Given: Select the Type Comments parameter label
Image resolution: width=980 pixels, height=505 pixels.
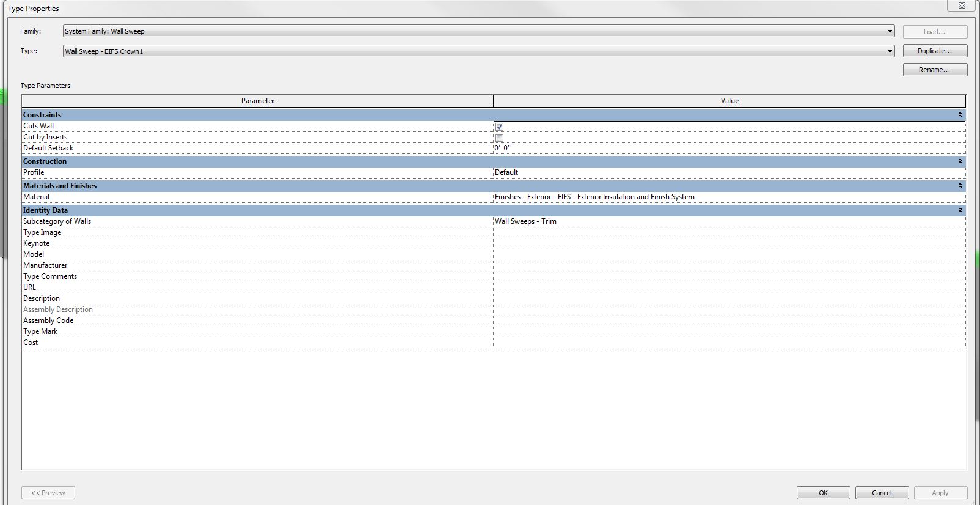Looking at the screenshot, I should (x=50, y=276).
